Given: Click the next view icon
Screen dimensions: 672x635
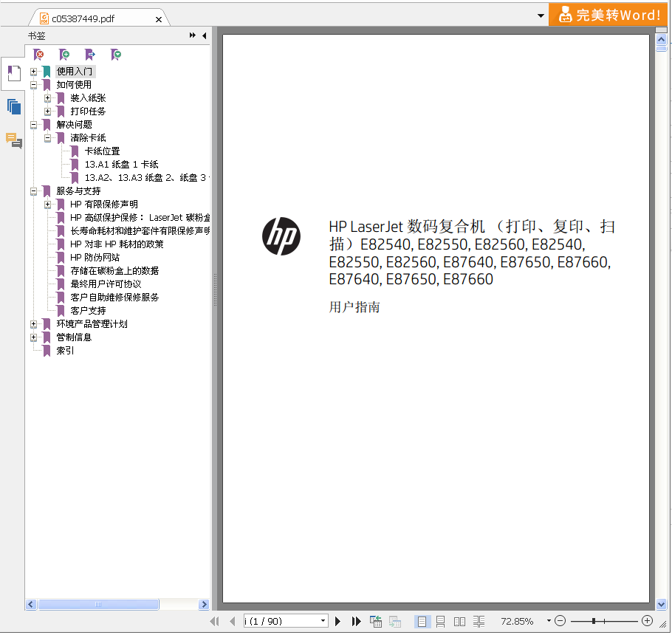Looking at the screenshot, I should pyautogui.click(x=395, y=621).
